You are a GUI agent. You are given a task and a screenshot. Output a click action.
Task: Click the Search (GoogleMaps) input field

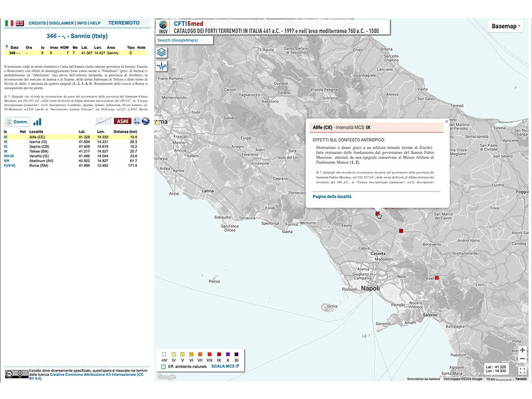point(184,40)
